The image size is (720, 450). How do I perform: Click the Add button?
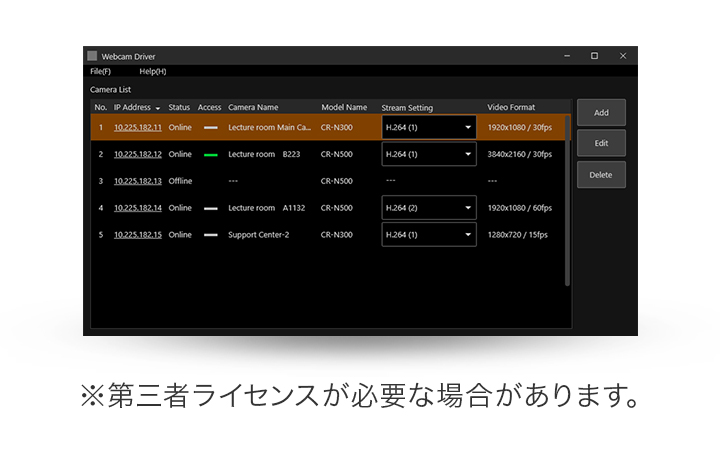tap(601, 113)
